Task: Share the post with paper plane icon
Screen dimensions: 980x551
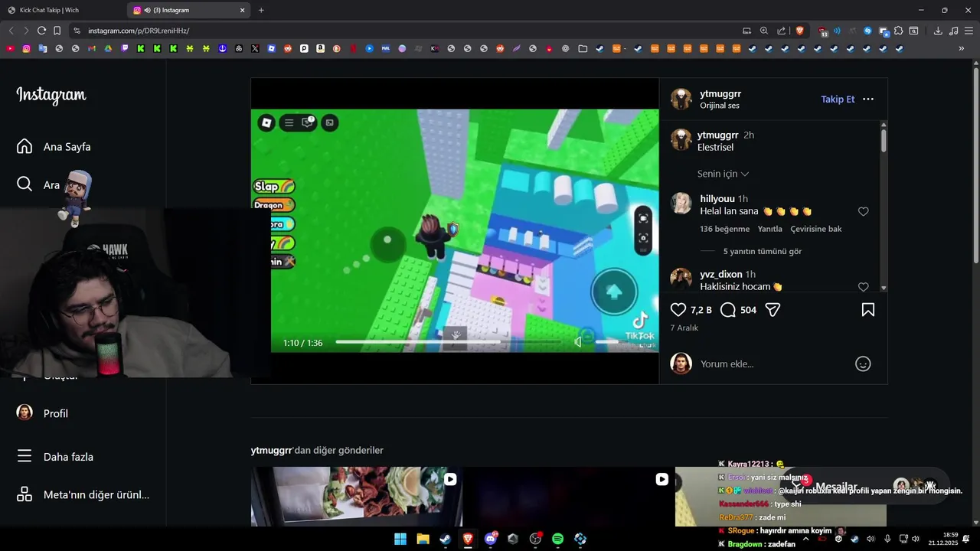Action: (773, 310)
